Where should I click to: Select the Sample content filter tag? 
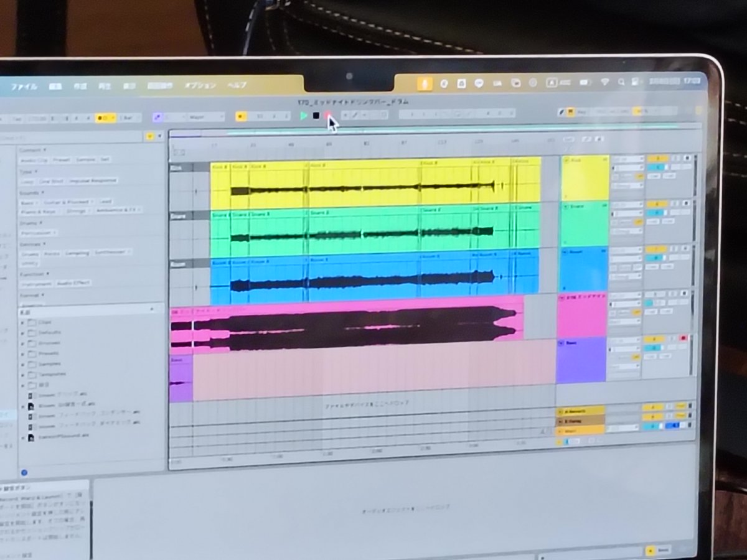click(86, 159)
